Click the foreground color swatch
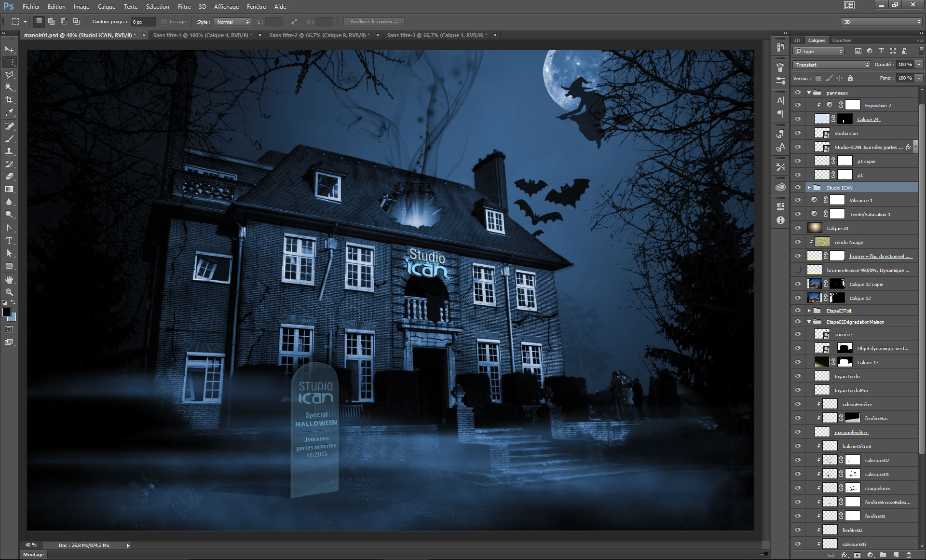This screenshot has height=560, width=926. [x=6, y=312]
